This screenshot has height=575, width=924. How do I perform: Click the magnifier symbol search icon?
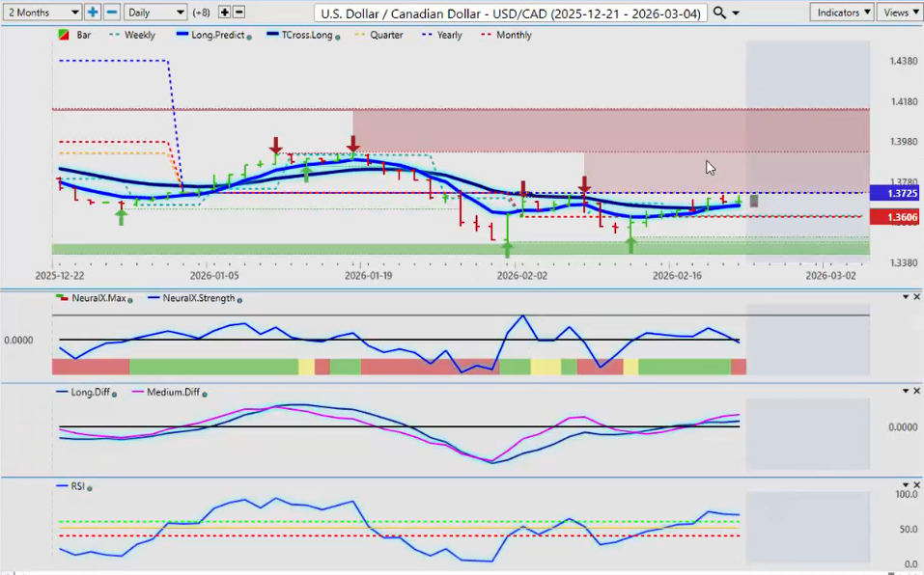point(719,13)
